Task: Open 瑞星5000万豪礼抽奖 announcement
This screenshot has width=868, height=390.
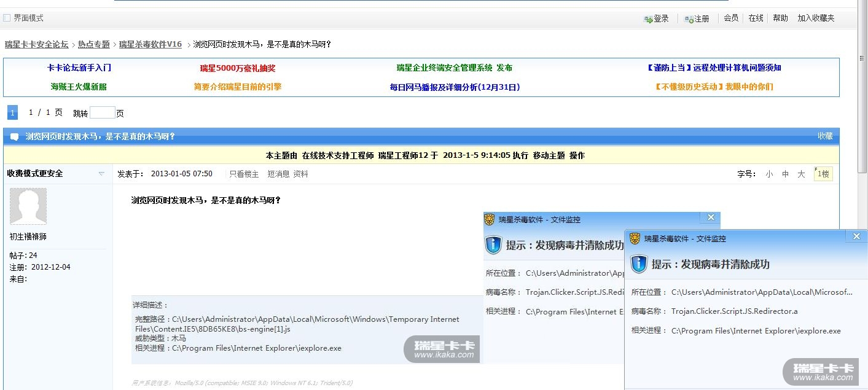Action: tap(238, 68)
